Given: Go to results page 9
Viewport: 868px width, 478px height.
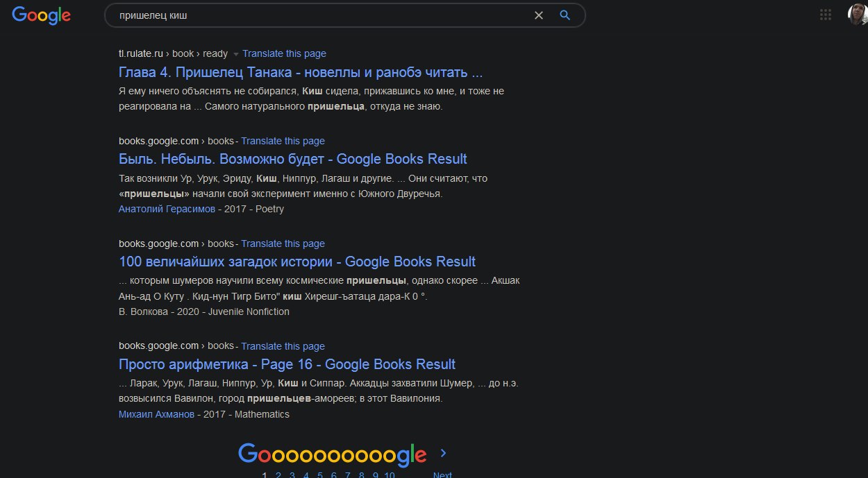Looking at the screenshot, I should click(376, 475).
